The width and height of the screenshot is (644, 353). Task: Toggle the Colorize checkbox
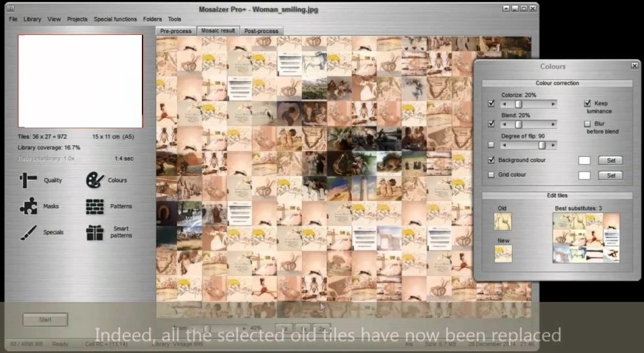pos(491,104)
